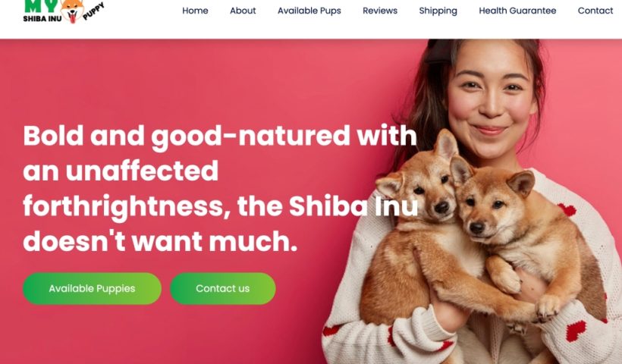
Task: Go to the Home page
Action: 195,11
